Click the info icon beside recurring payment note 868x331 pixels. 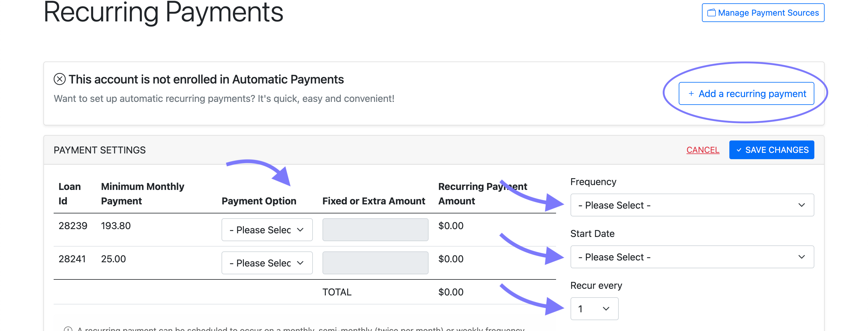click(68, 329)
